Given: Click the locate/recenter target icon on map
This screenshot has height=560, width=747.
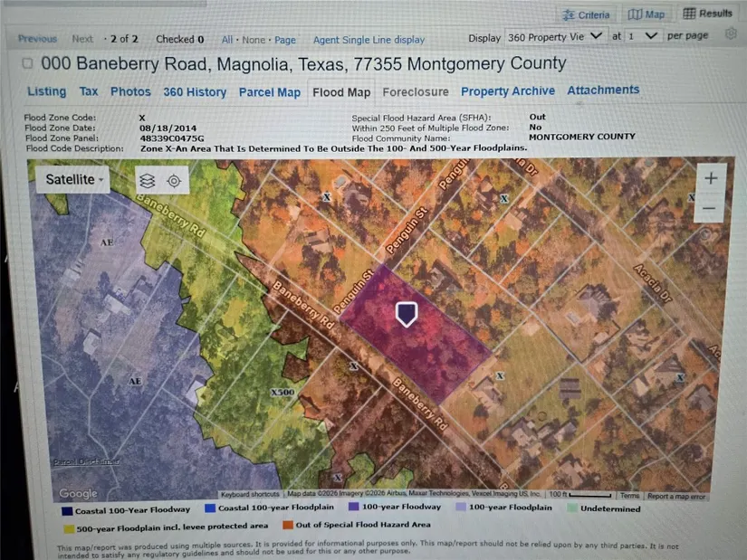Looking at the screenshot, I should click(174, 181).
